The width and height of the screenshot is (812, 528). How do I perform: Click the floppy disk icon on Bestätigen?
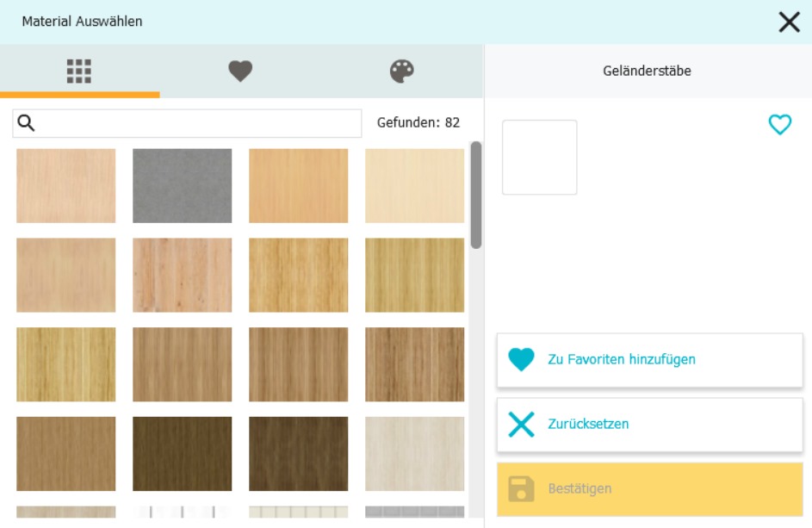(x=521, y=489)
